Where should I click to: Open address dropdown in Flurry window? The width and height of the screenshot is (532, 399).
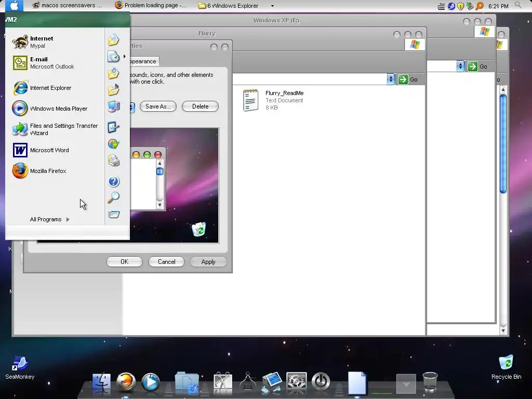point(391,79)
